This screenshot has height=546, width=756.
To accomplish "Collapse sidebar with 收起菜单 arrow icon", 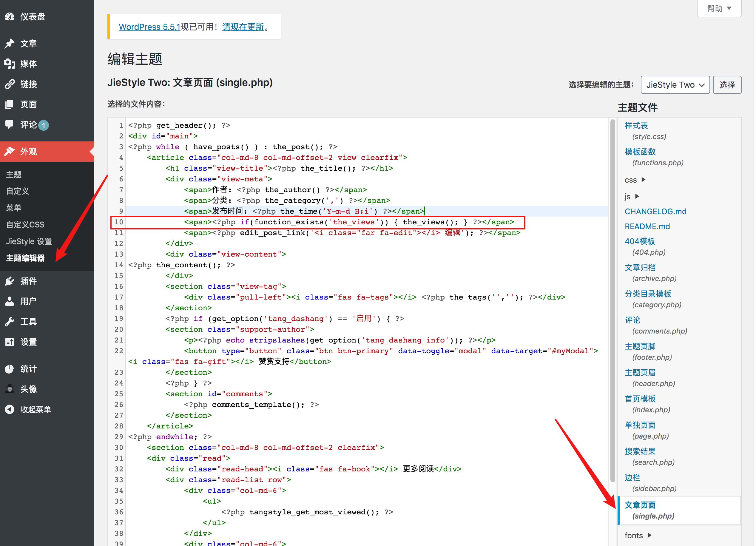I will pos(10,409).
